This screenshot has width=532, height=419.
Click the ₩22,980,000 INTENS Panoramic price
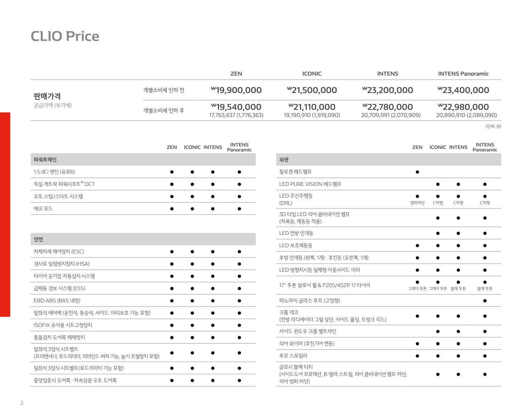pyautogui.click(x=463, y=107)
